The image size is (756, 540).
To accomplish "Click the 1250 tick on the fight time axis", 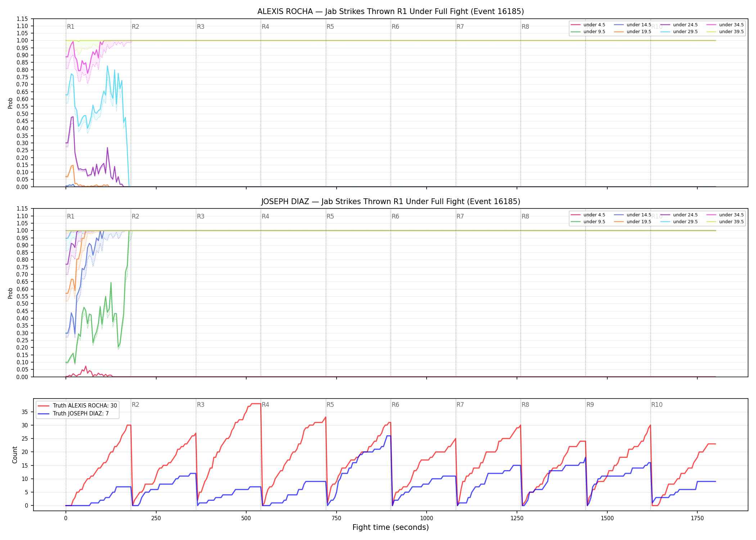I will [x=517, y=518].
